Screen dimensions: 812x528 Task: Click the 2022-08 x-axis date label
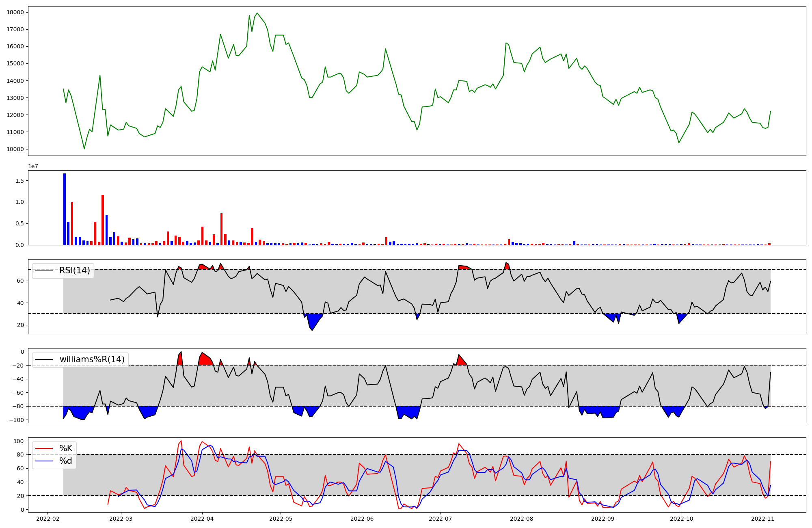click(x=521, y=519)
